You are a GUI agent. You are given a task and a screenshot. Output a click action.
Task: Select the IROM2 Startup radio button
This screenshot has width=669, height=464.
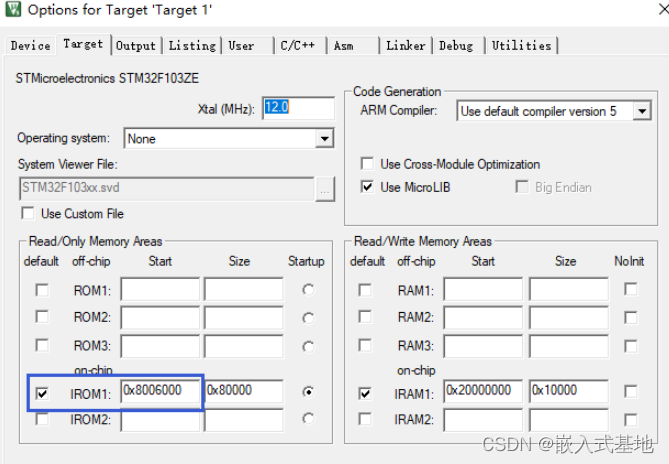pyautogui.click(x=308, y=419)
